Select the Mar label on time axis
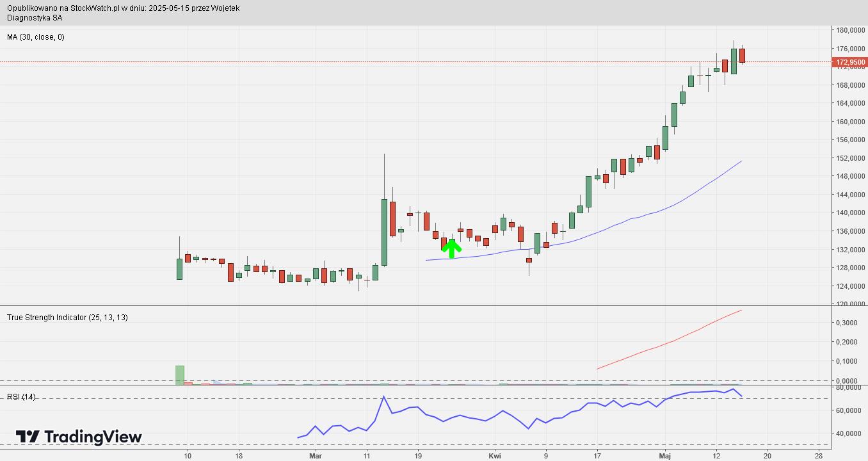The image size is (868, 461). 315,456
